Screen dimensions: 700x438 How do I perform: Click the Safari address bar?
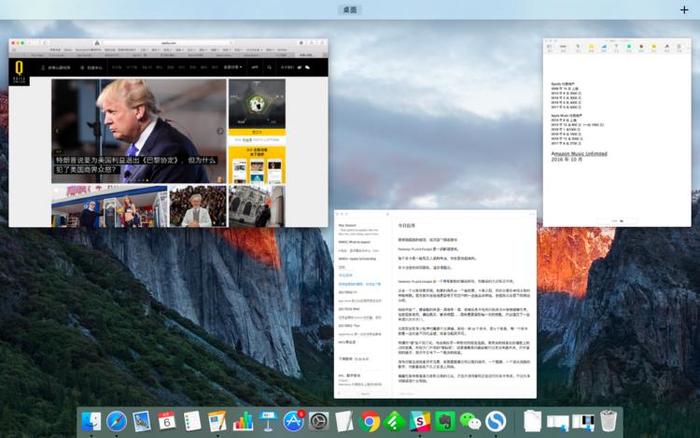click(x=166, y=43)
